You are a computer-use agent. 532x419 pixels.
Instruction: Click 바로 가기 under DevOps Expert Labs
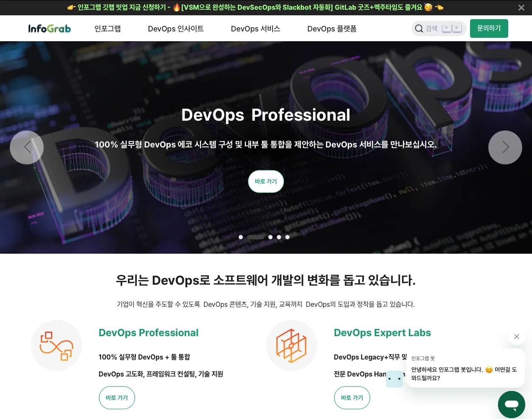(352, 397)
